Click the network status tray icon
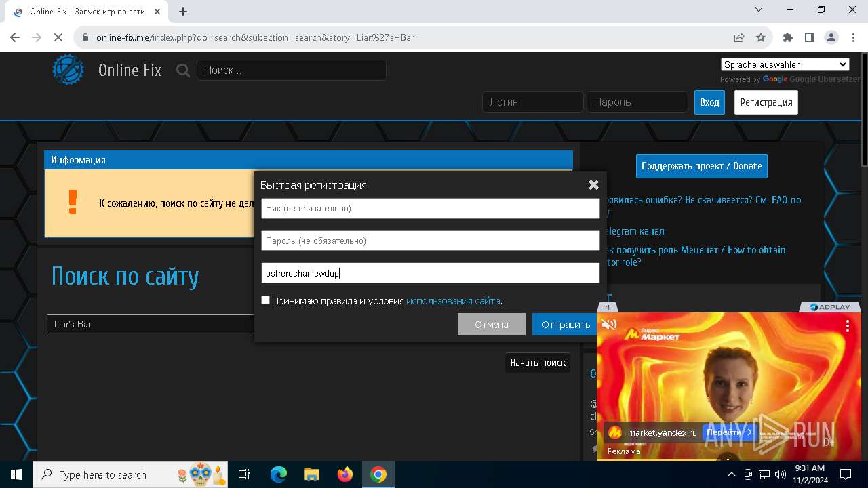Screen dimensions: 868x488 click(764, 474)
